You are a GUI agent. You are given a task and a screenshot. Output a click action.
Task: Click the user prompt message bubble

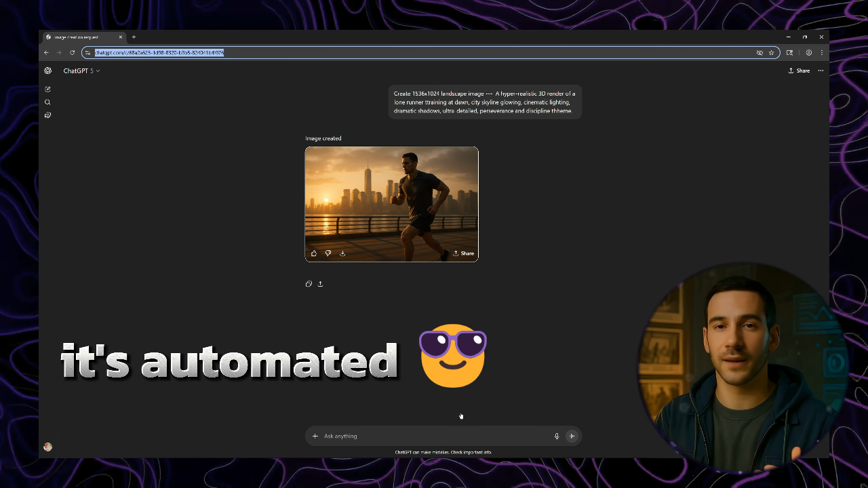(x=485, y=102)
